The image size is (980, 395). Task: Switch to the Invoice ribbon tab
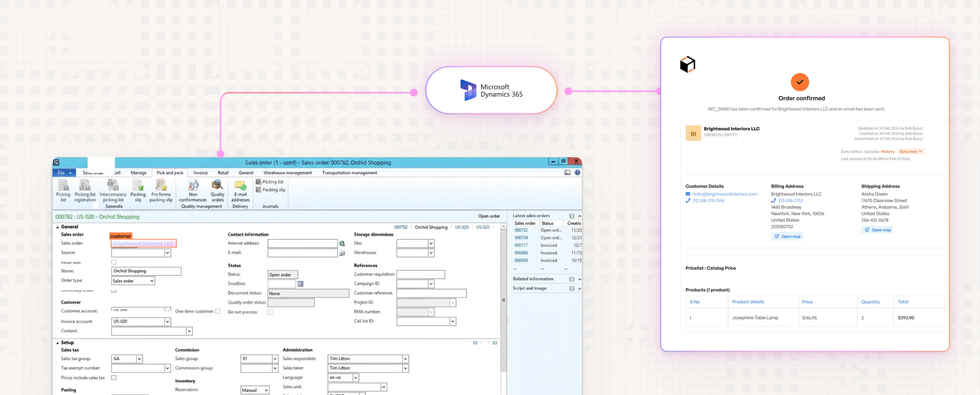click(201, 173)
